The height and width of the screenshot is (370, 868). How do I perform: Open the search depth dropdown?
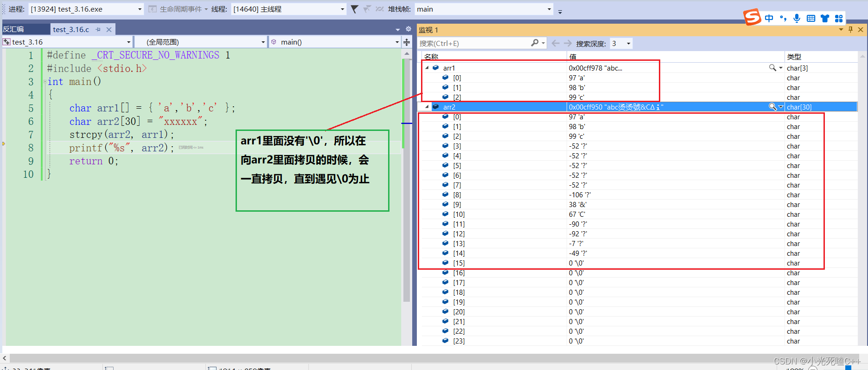tap(621, 43)
